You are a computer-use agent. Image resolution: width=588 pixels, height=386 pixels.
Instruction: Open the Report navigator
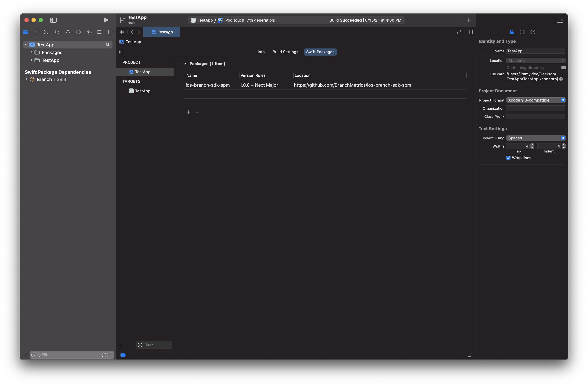[x=110, y=32]
